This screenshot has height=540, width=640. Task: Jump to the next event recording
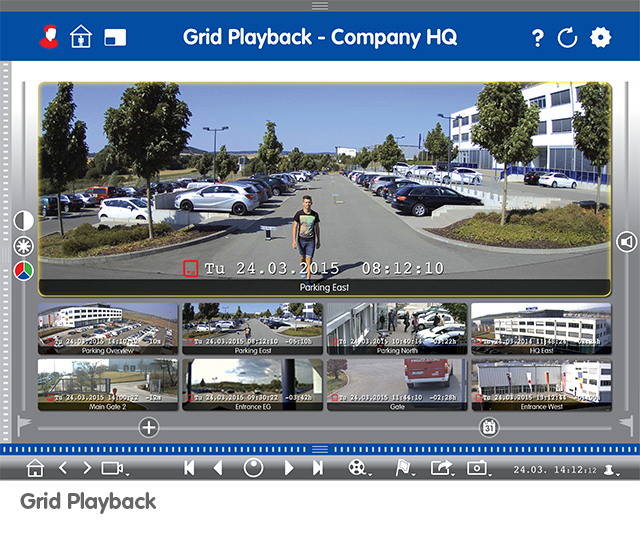pos(318,468)
